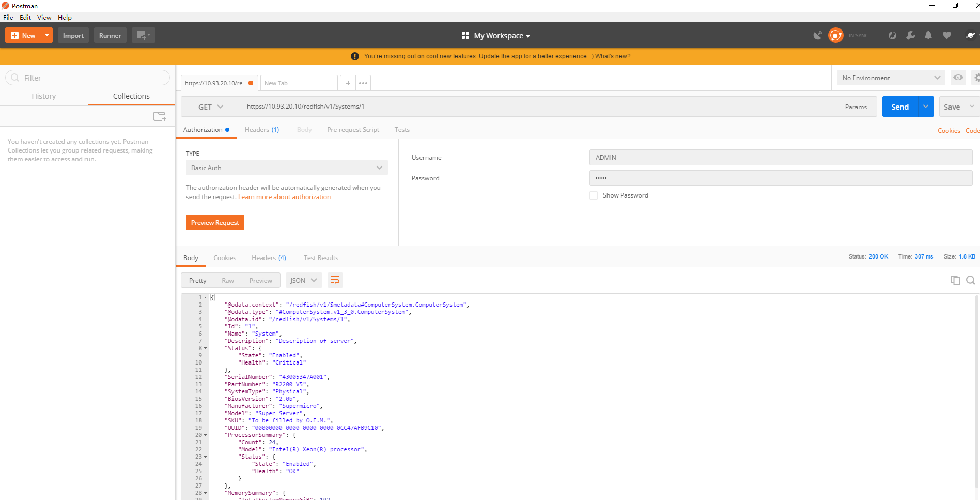Image resolution: width=980 pixels, height=500 pixels.
Task: Collapse the Status object at line 8
Action: coord(206,349)
